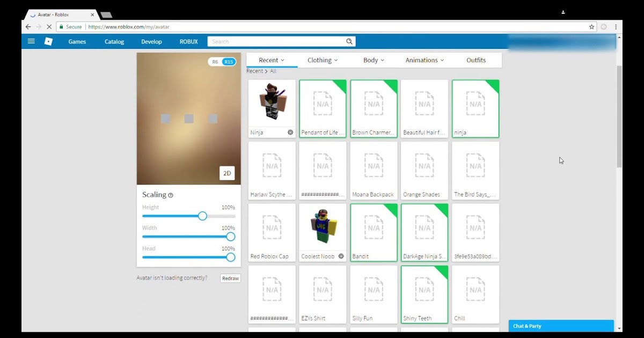
Task: Select the Harlaw Scythe item card
Action: pos(272,171)
